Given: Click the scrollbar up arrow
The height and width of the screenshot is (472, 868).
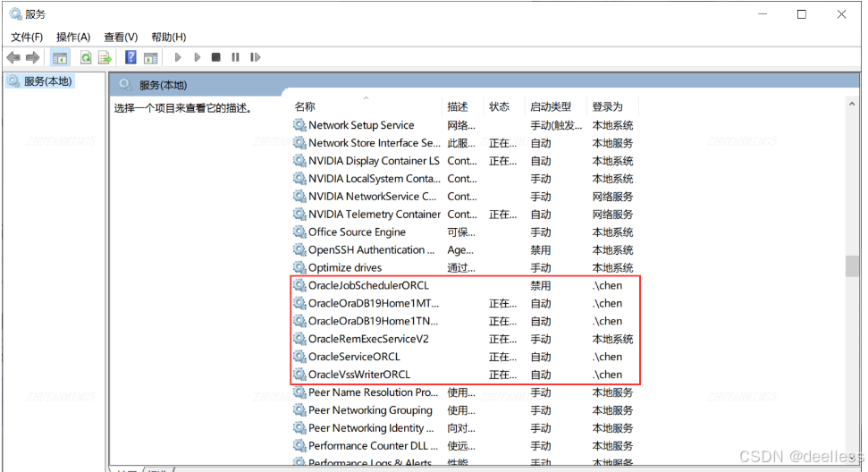Looking at the screenshot, I should tap(852, 104).
